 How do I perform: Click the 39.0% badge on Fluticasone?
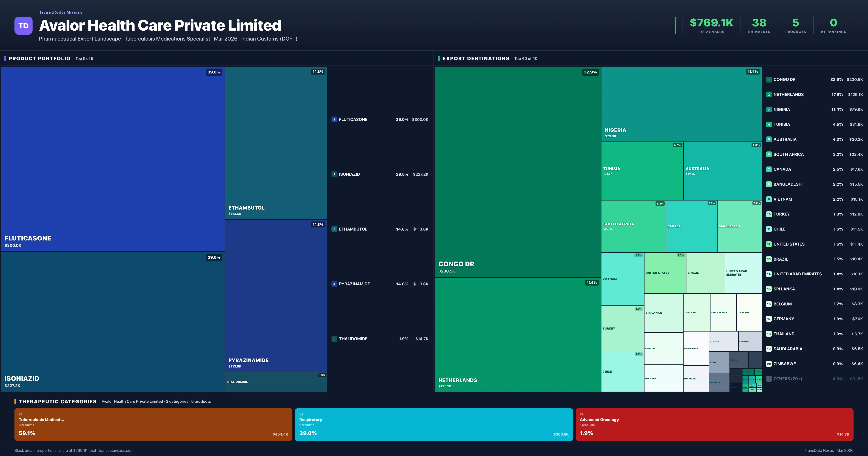pyautogui.click(x=214, y=72)
